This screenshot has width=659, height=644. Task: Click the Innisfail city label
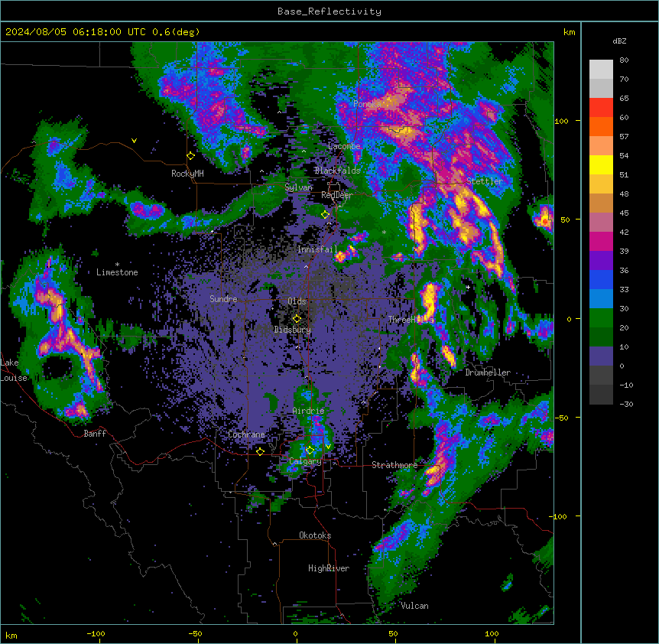pos(317,249)
